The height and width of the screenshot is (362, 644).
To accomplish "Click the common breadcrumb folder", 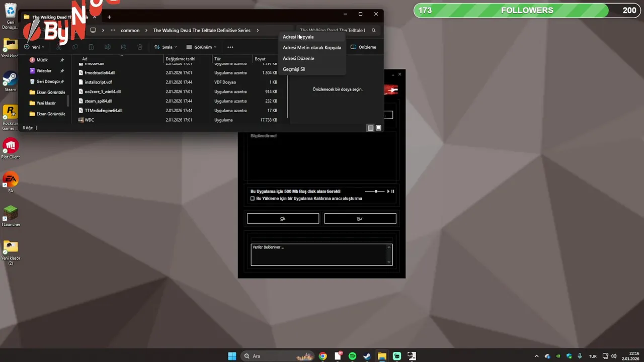I will (130, 30).
